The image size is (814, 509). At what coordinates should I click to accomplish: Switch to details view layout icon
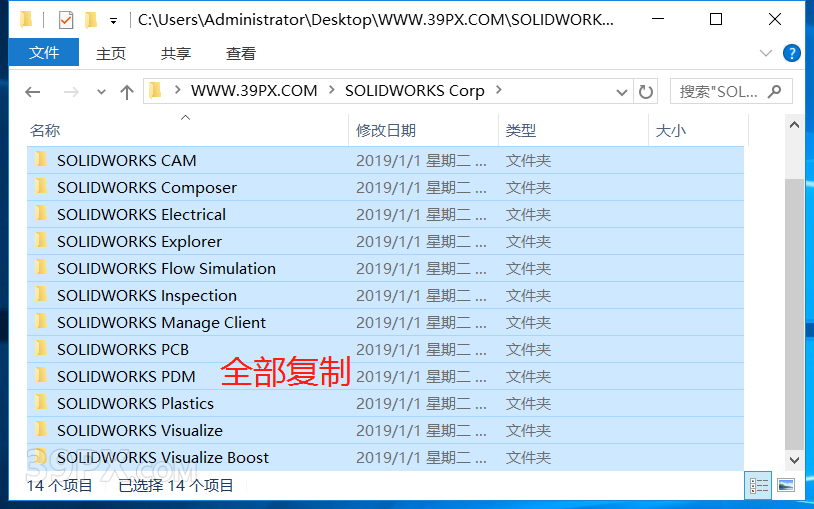(759, 485)
